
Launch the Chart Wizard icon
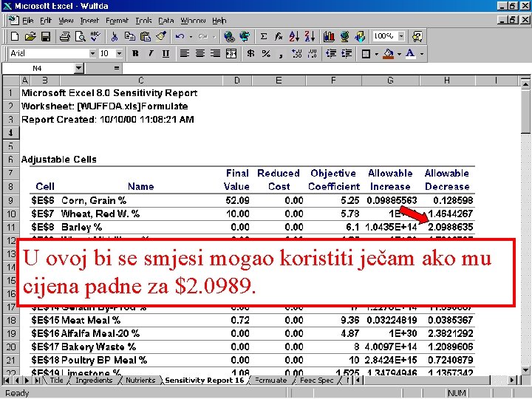tap(329, 36)
